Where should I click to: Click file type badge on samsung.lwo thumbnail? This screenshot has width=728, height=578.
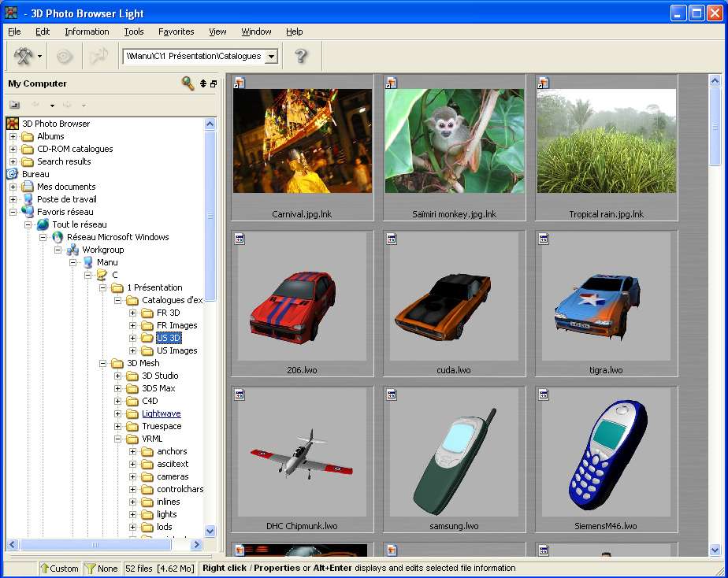[x=392, y=395]
